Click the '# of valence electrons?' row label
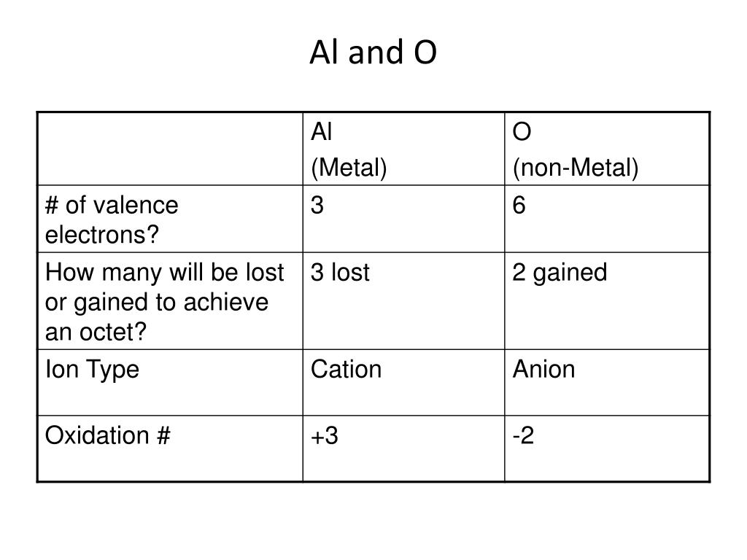 170,219
